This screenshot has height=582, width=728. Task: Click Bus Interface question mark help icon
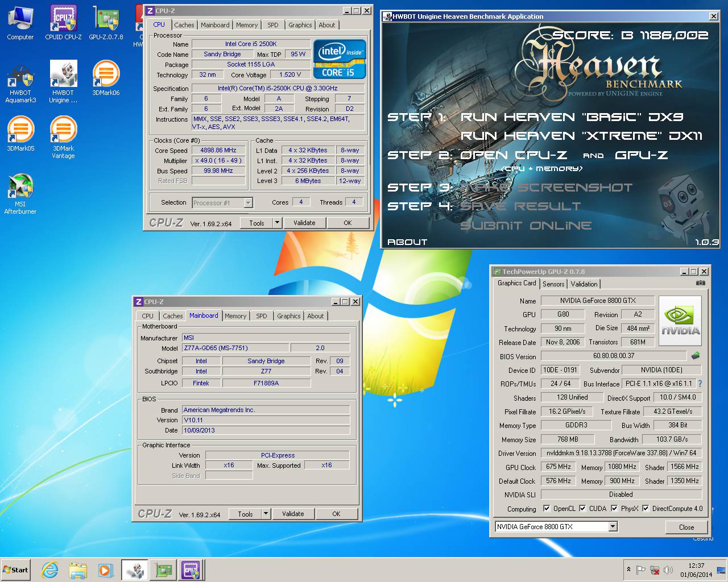click(700, 384)
